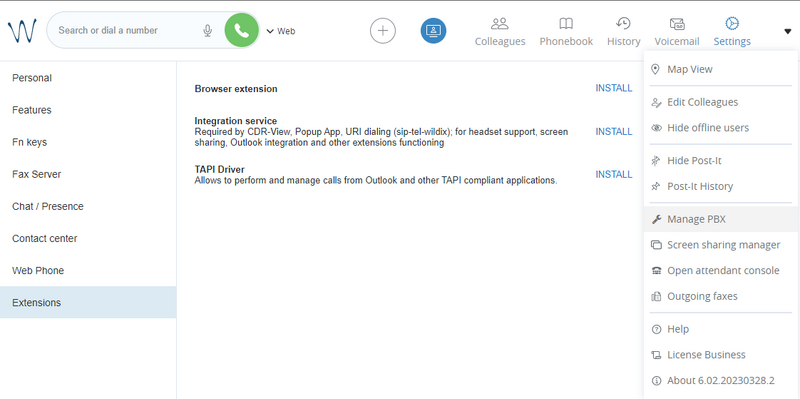Viewport: 800px width, 399px height.
Task: Open Fax Server settings section
Action: coord(88,174)
